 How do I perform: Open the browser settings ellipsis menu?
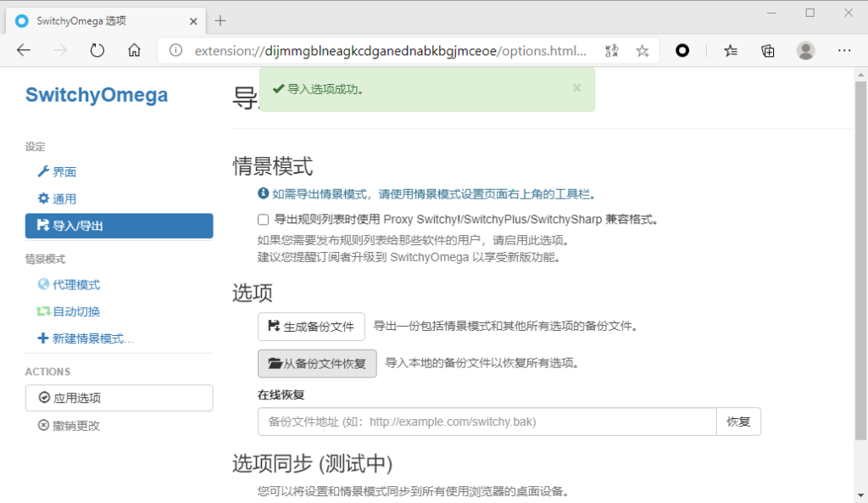pyautogui.click(x=843, y=51)
